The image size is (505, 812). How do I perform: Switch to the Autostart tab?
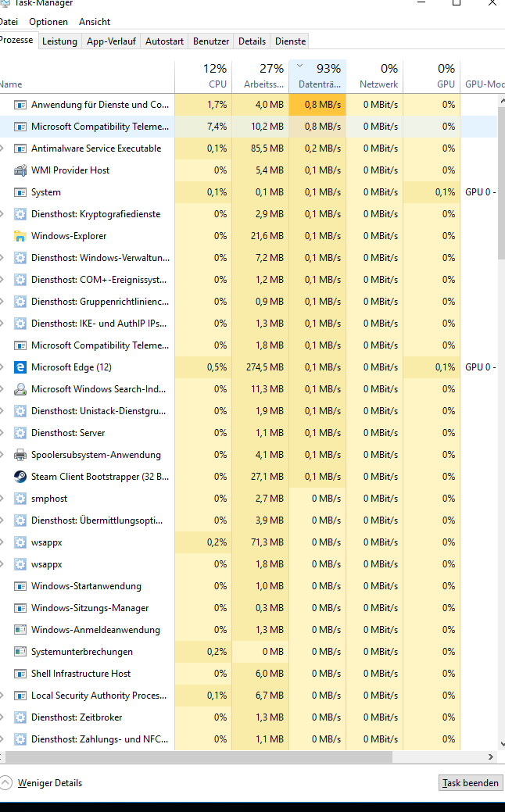click(x=165, y=41)
